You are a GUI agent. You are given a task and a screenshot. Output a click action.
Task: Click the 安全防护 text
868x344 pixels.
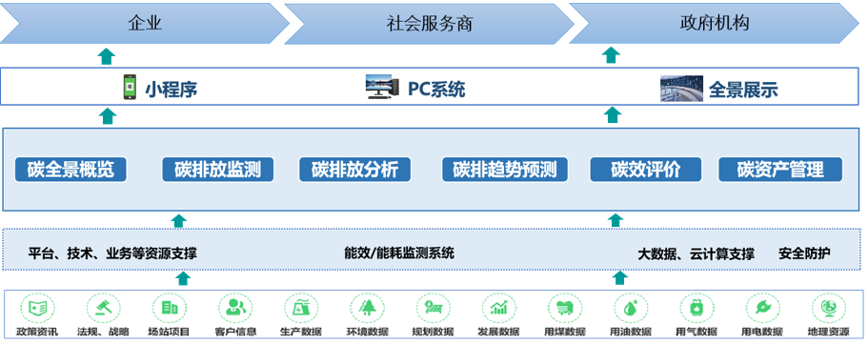coord(804,254)
